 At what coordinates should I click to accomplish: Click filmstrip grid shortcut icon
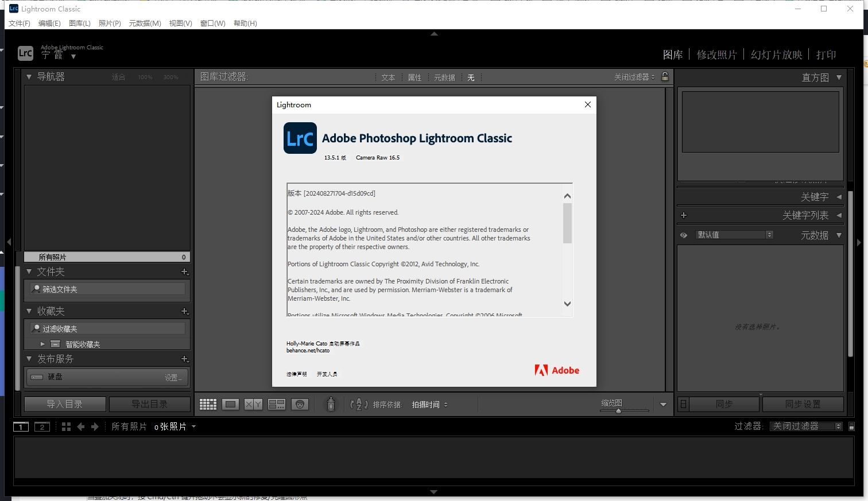(x=66, y=426)
